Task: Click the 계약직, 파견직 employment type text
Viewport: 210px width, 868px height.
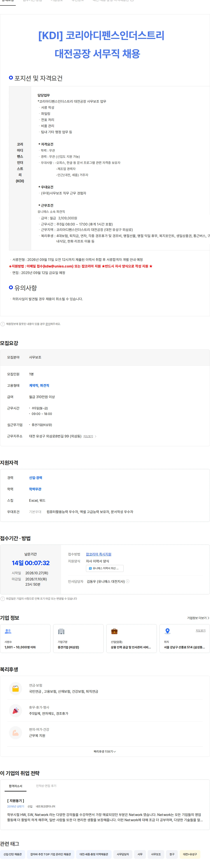Action: point(39,385)
